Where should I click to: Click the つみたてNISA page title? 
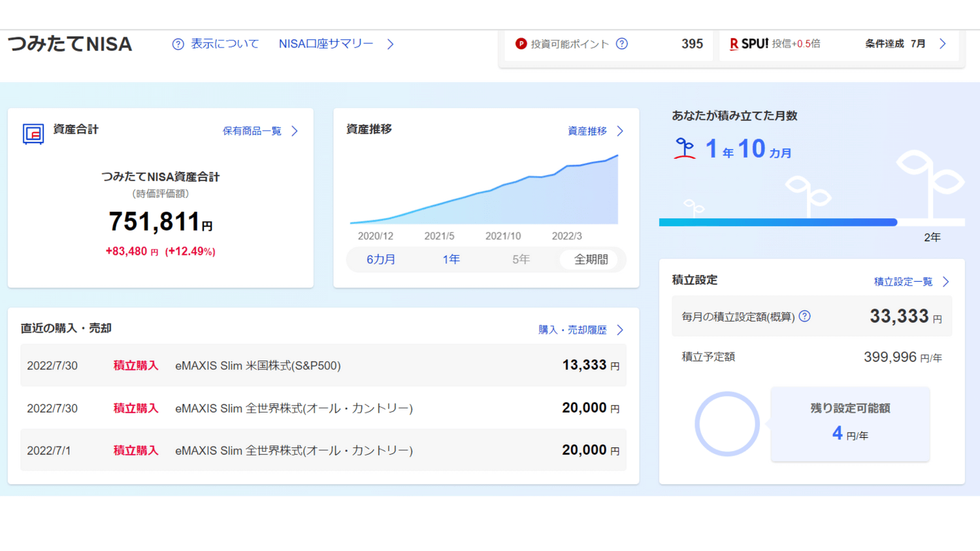point(70,44)
